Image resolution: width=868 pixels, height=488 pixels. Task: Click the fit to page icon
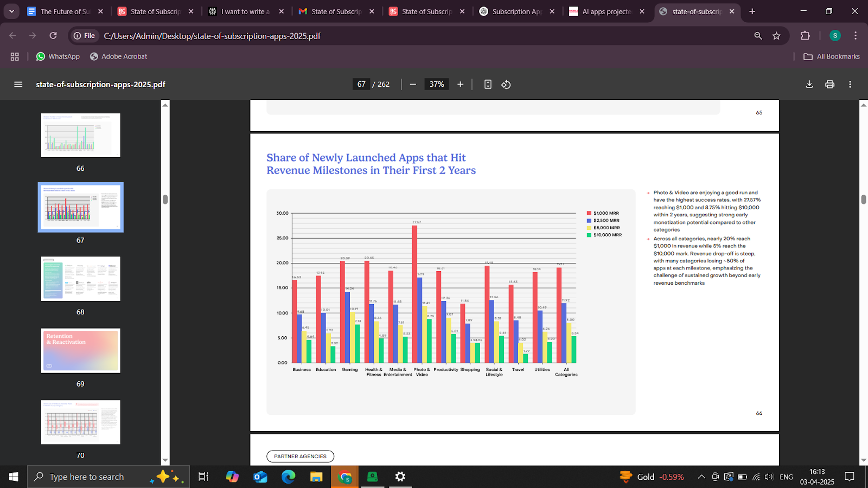488,84
